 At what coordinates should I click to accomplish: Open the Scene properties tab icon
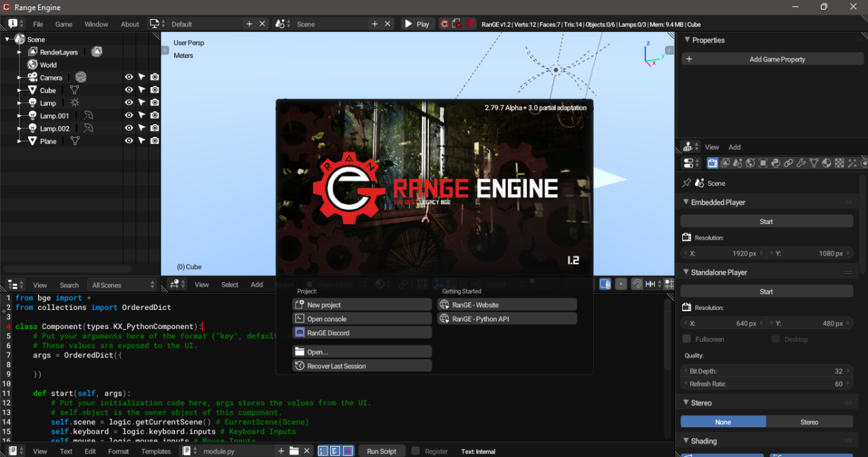click(738, 163)
